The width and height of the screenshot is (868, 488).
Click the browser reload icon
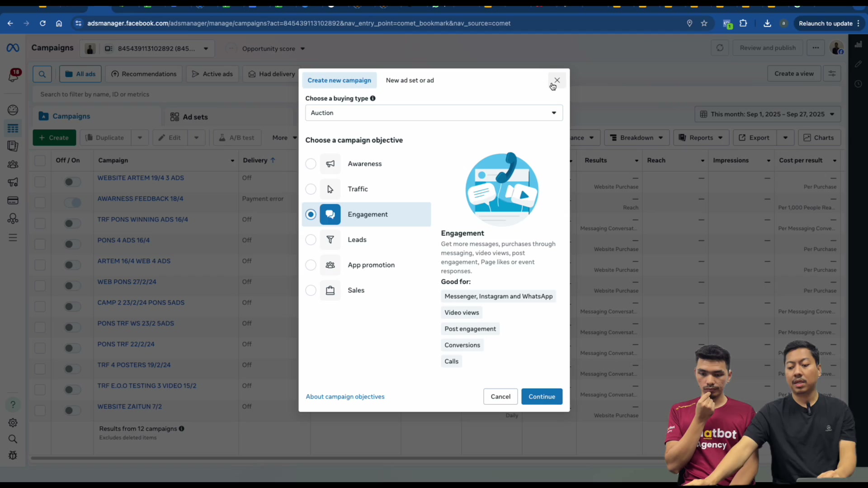pyautogui.click(x=42, y=23)
